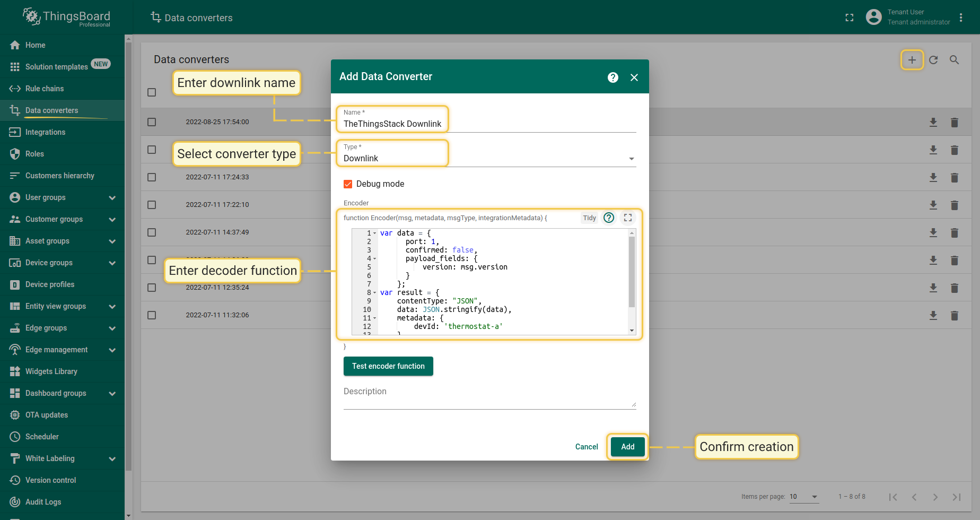The height and width of the screenshot is (520, 980).
Task: Open Home in sidebar
Action: [62, 45]
